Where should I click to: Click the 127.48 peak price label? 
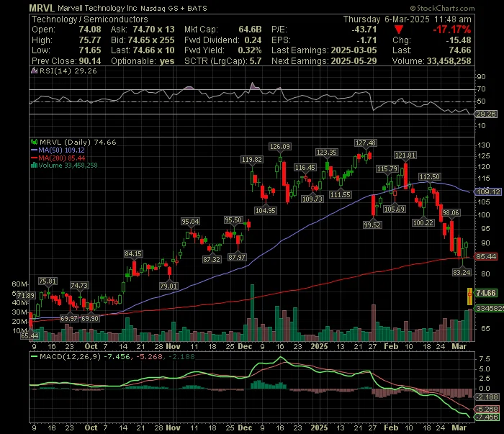[366, 143]
